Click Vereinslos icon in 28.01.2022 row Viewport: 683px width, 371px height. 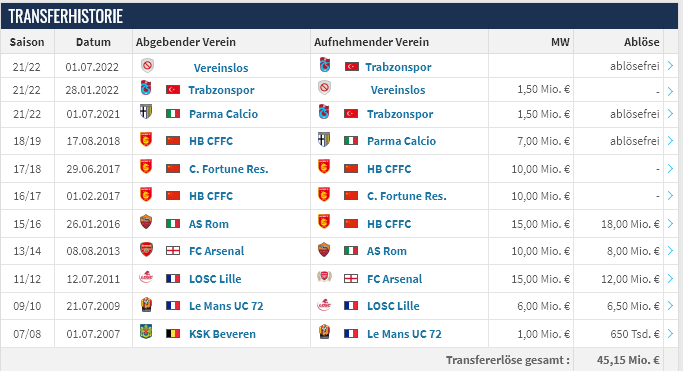[x=324, y=88]
